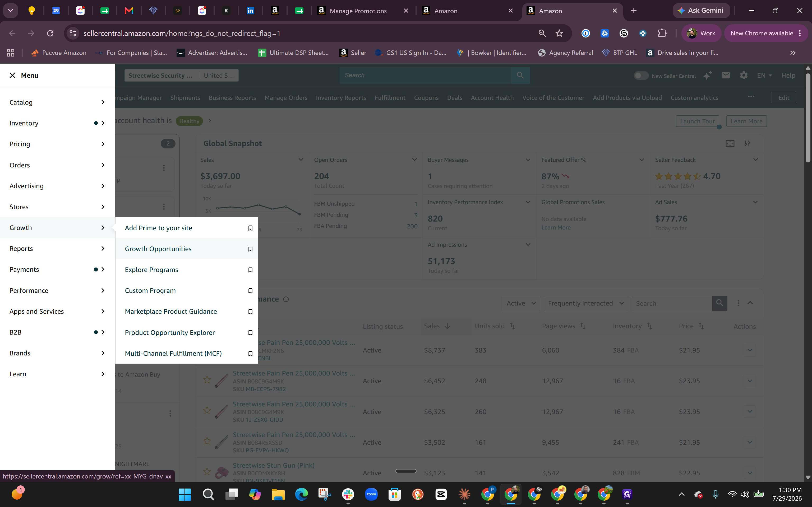
Task: Open the Frequently interacted dropdown
Action: click(x=586, y=303)
